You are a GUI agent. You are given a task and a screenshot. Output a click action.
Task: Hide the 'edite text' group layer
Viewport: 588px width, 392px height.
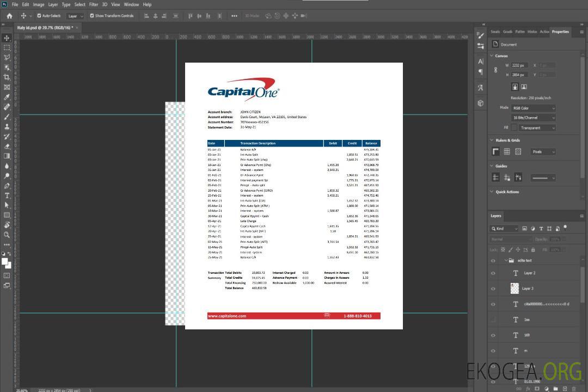[x=493, y=261]
